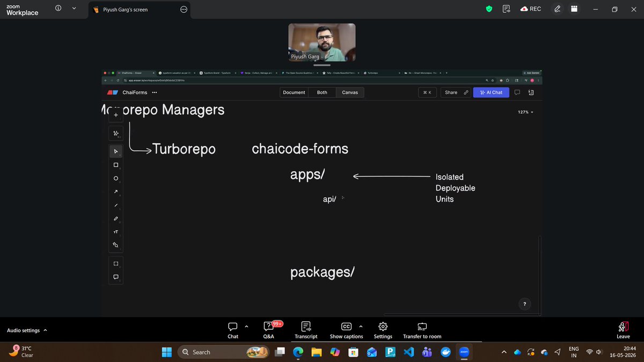This screenshot has height=362, width=644.
Task: Select the pointer tool in Eraser toolbar
Action: tap(116, 152)
